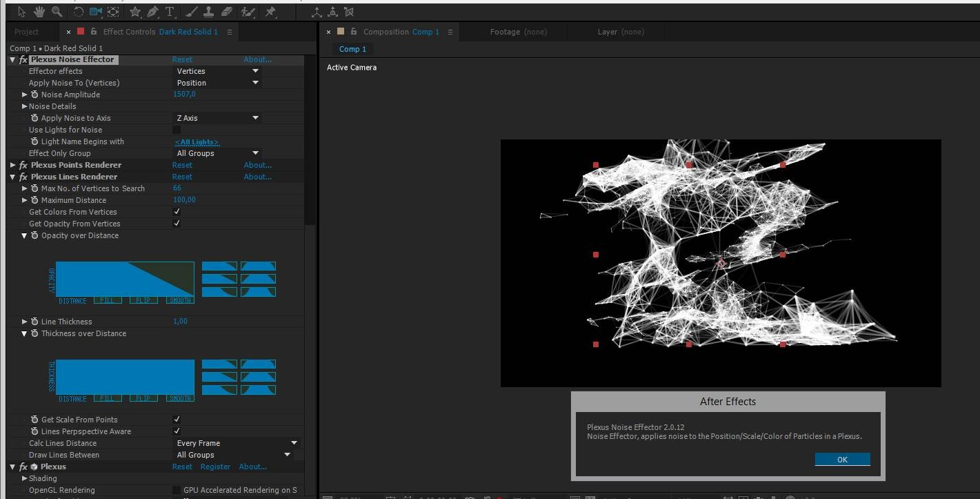Click the Max No. of Vertices value 66

pyautogui.click(x=177, y=188)
